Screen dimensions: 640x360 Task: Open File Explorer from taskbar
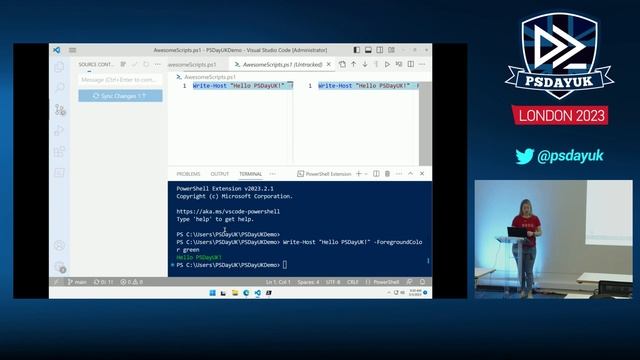pyautogui.click(x=235, y=293)
